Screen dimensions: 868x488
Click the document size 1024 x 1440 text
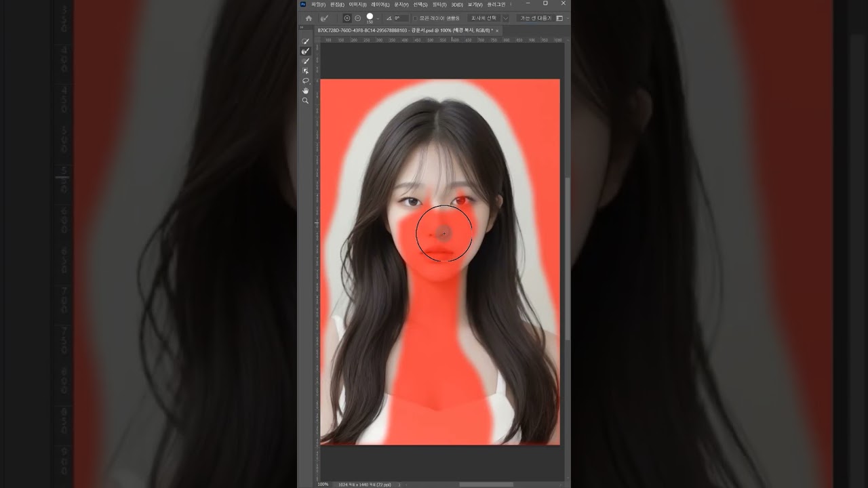pos(366,485)
